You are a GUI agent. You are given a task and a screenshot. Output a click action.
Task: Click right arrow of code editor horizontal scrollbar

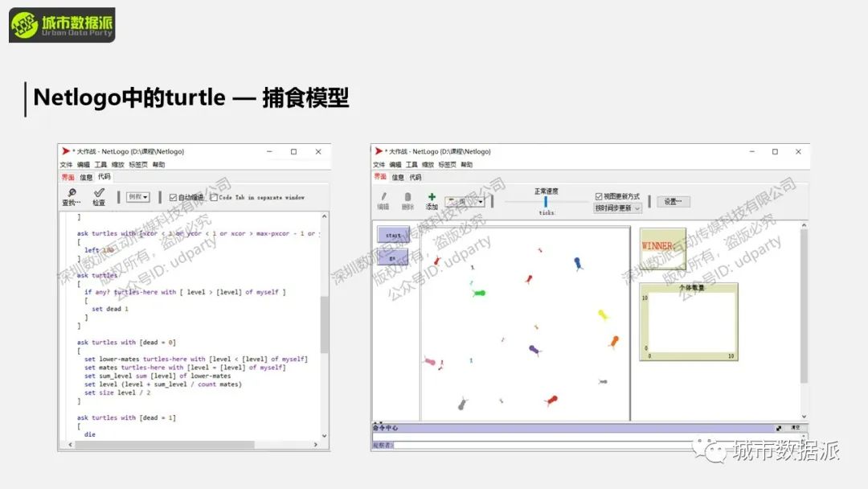[316, 444]
